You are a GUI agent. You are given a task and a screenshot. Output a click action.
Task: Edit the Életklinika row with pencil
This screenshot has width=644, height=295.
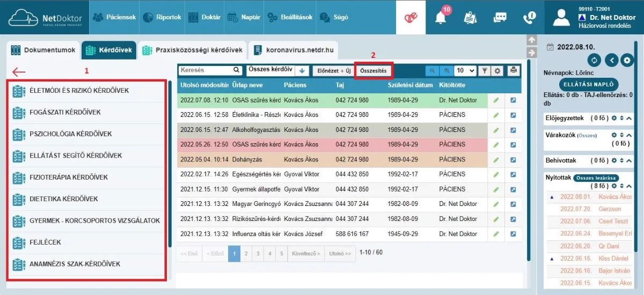pyautogui.click(x=496, y=115)
